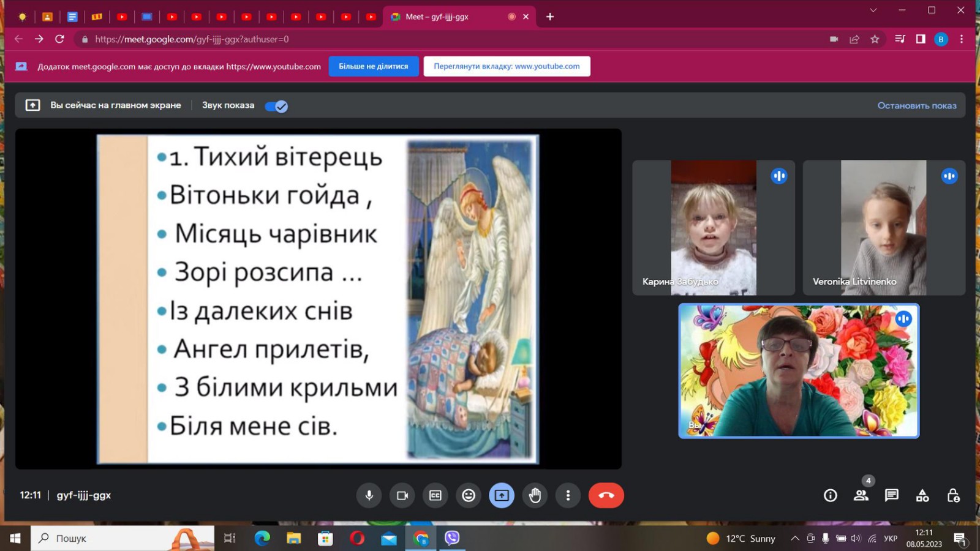The height and width of the screenshot is (551, 980).
Task: Click the share page icon in address bar
Action: click(x=854, y=39)
